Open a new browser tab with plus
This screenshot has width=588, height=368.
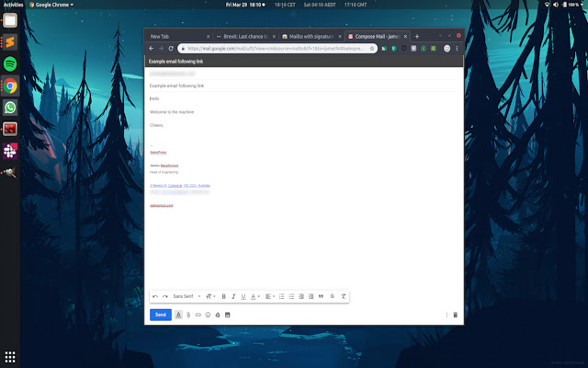pos(417,37)
